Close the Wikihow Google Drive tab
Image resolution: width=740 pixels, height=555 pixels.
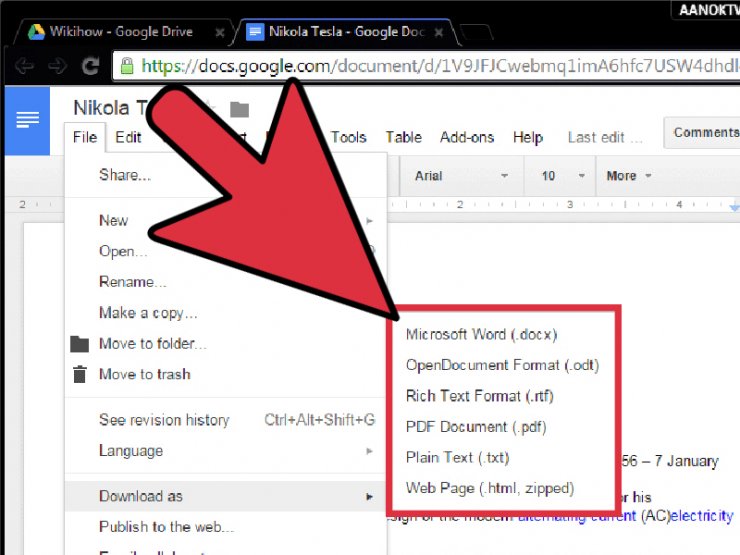(x=220, y=32)
